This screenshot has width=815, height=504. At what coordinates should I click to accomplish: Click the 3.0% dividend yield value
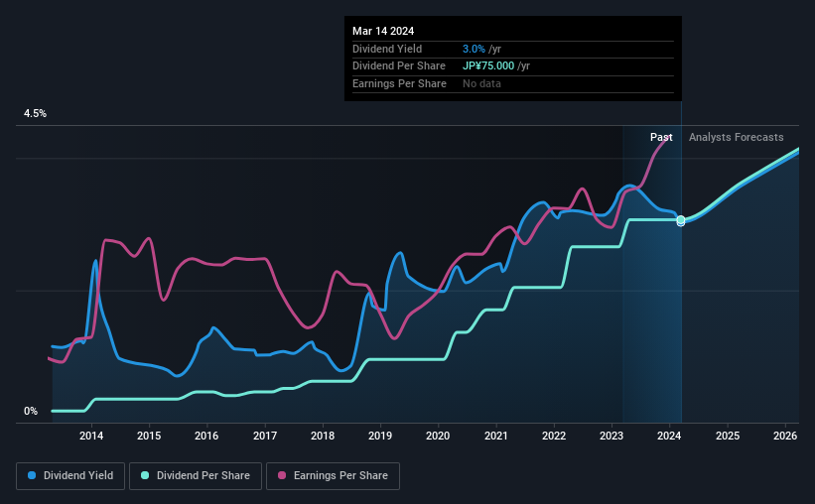pos(474,49)
